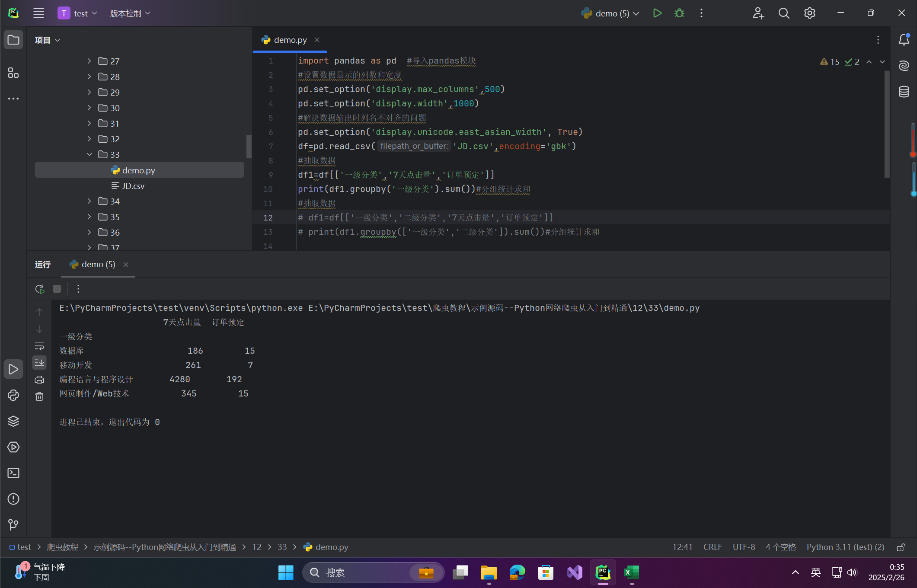Show more tool windows ellipsis
This screenshot has width=917, height=588.
pyautogui.click(x=13, y=99)
